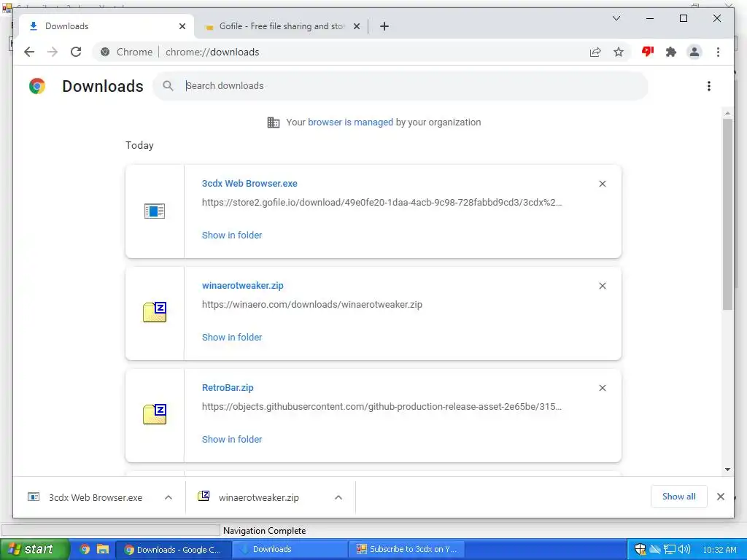Open file explorer quick launch icon
This screenshot has width=747, height=560.
click(x=102, y=550)
